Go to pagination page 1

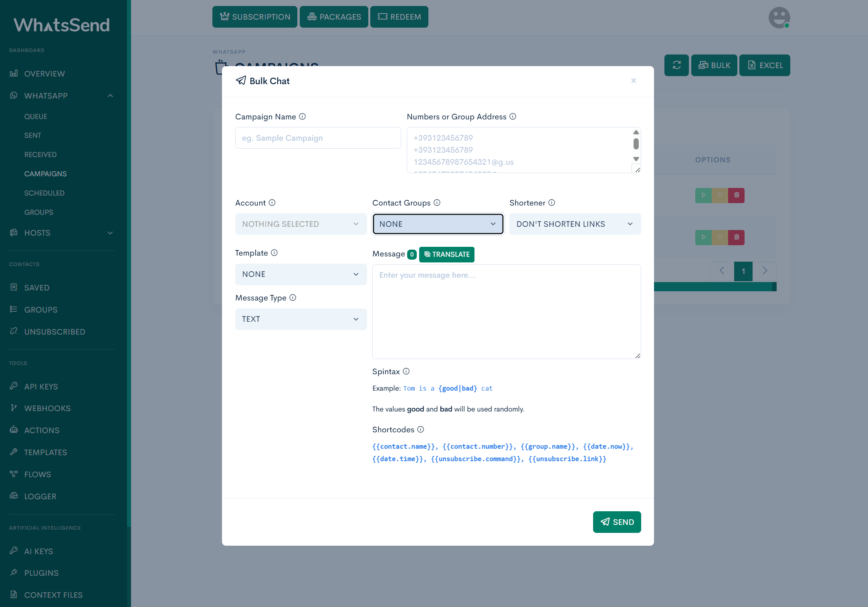point(743,271)
